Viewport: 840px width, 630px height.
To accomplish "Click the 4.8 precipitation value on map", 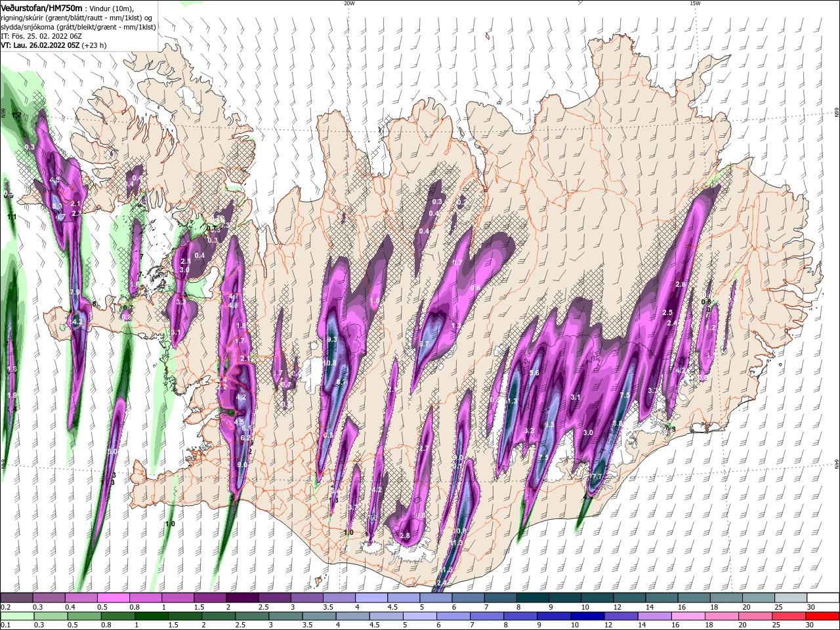I will (x=232, y=305).
